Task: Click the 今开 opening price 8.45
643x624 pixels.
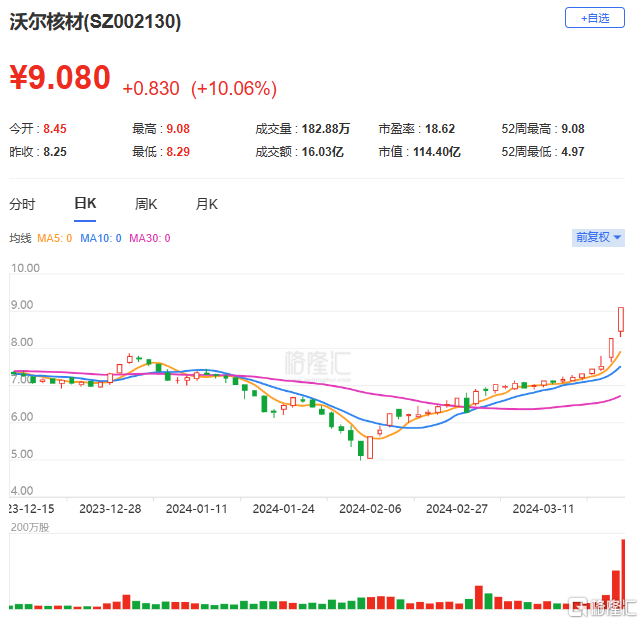Action: [55, 129]
